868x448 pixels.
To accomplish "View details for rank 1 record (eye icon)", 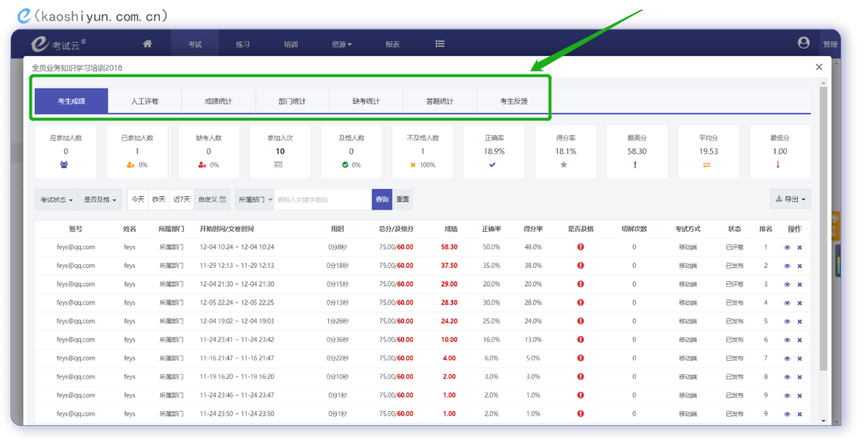I will click(787, 248).
